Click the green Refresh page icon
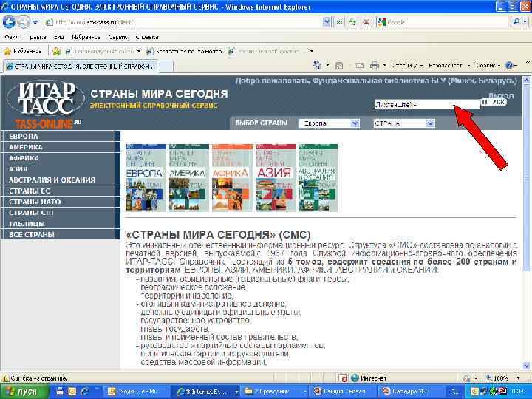The height and width of the screenshot is (399, 532). [x=353, y=22]
